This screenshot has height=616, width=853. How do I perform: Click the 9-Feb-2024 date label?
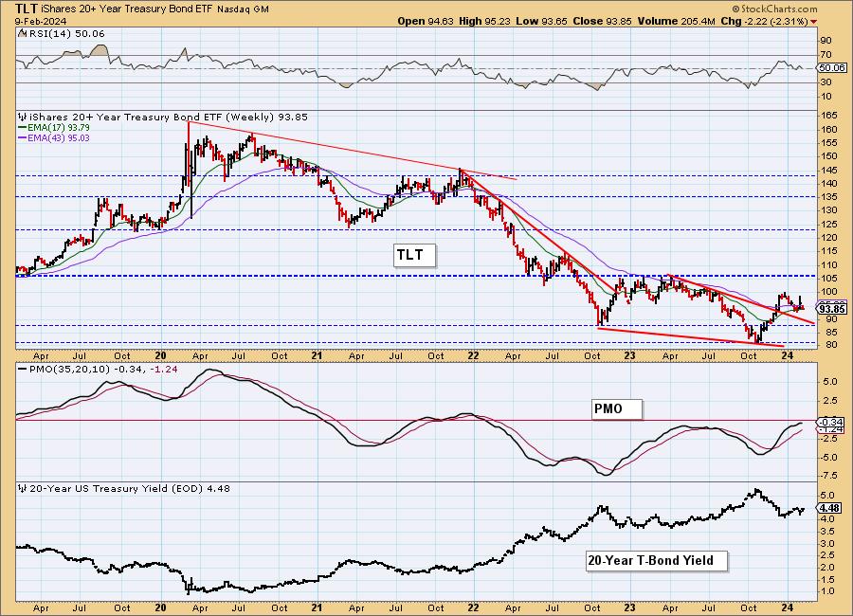click(42, 21)
